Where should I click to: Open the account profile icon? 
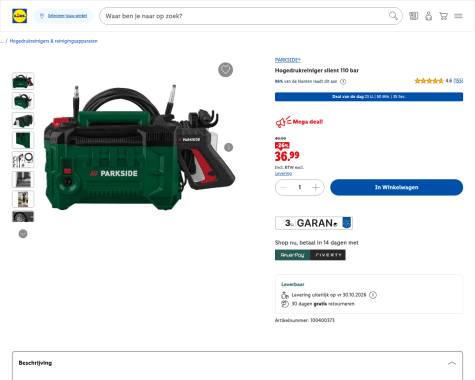pos(429,16)
